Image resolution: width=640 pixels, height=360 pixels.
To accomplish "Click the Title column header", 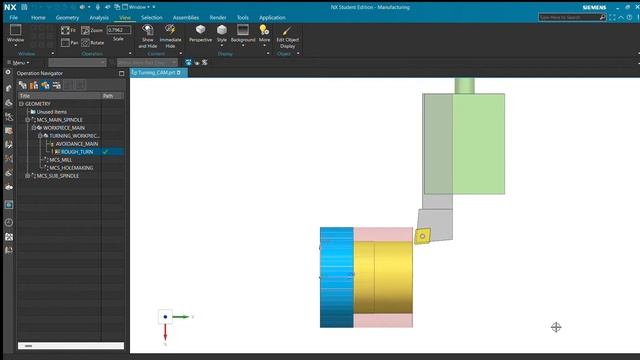I will (x=60, y=96).
